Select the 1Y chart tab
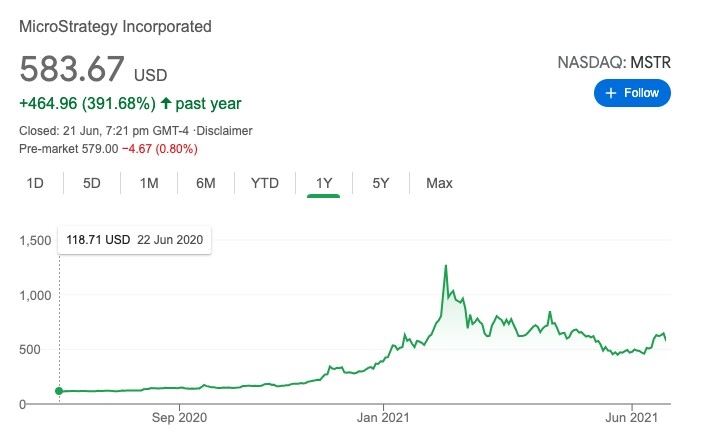 click(x=324, y=183)
